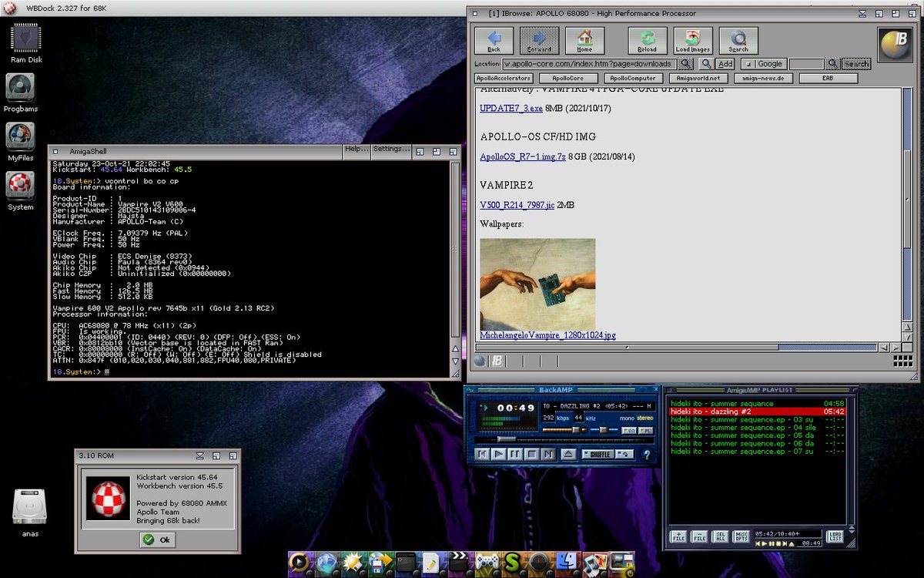Click Load Images in IBrowse
Image resolution: width=924 pixels, height=578 pixels.
(x=693, y=41)
